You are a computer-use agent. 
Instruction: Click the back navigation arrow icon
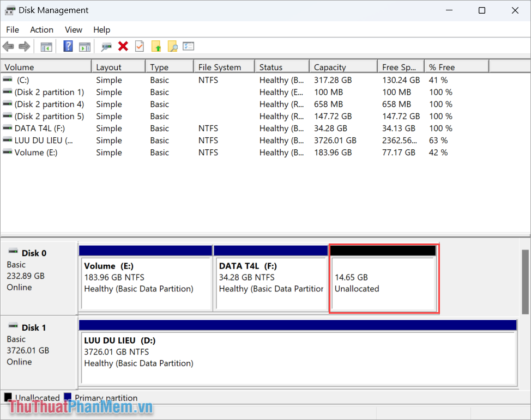click(x=8, y=46)
